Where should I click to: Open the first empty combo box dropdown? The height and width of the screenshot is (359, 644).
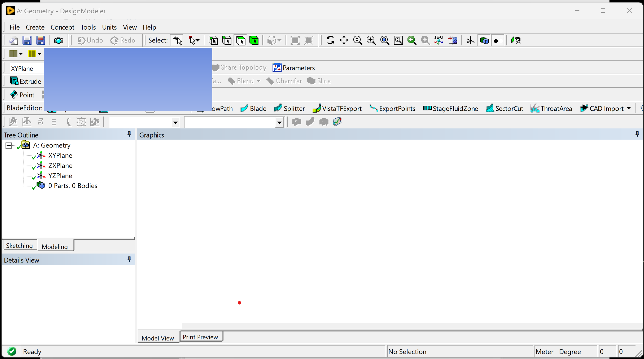click(x=175, y=123)
